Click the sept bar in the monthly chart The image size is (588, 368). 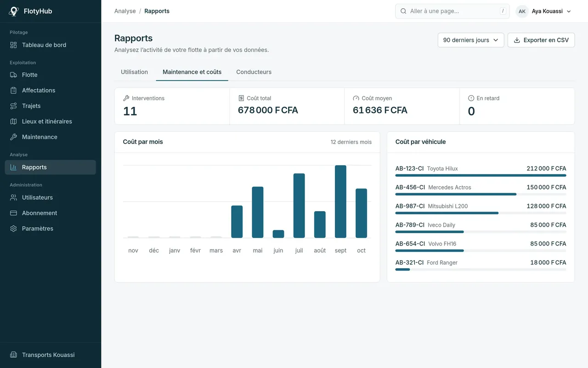pos(340,201)
